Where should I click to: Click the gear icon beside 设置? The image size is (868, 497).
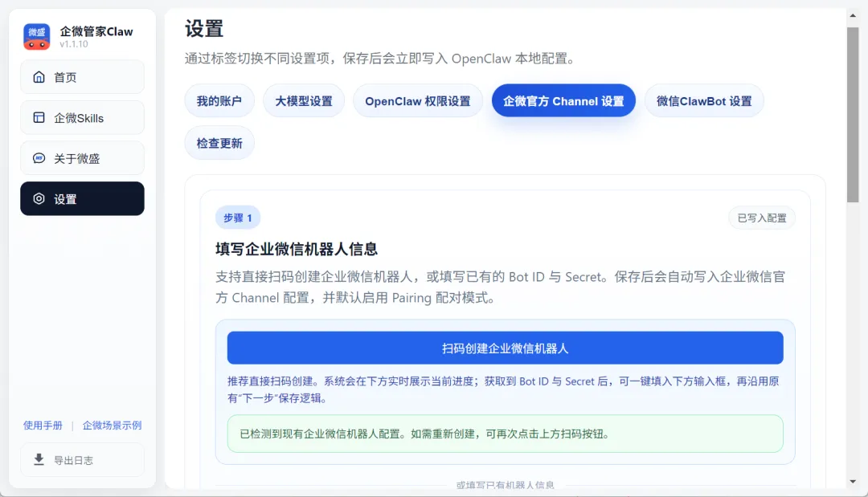click(x=39, y=198)
